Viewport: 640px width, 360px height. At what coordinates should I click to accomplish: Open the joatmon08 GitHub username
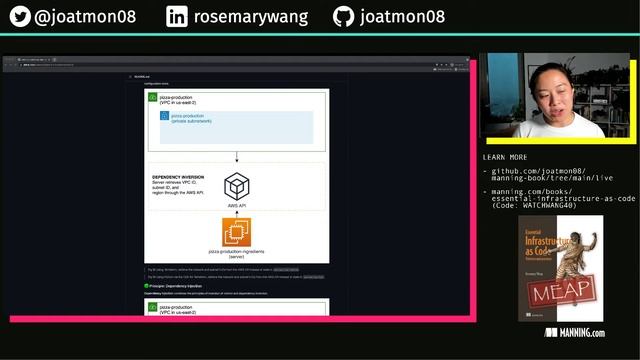tap(402, 17)
